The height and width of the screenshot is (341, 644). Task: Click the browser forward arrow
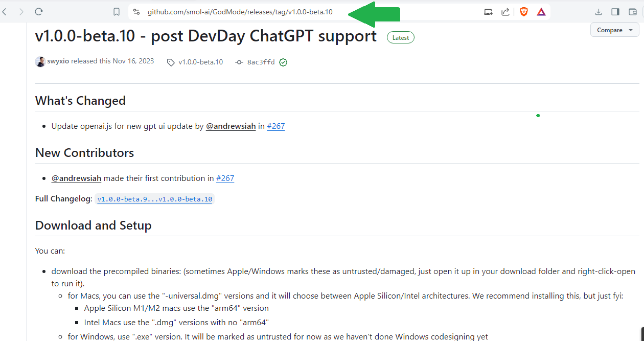[x=21, y=11]
